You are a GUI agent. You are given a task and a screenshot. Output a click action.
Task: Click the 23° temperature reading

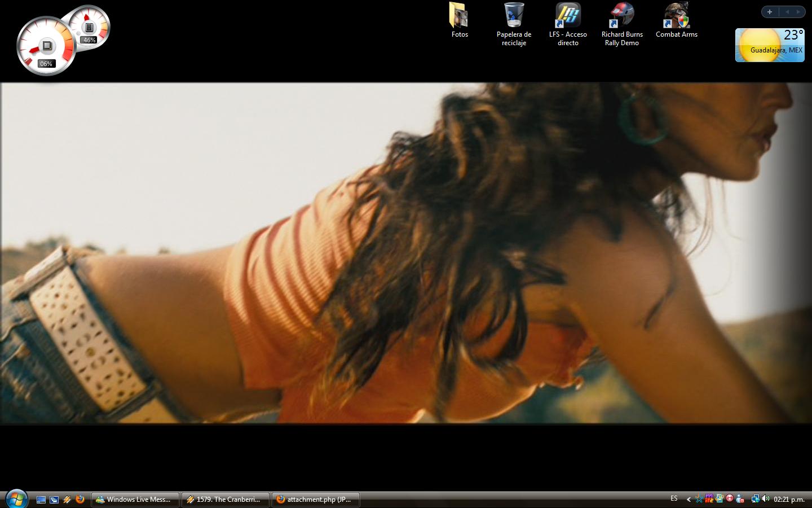793,36
